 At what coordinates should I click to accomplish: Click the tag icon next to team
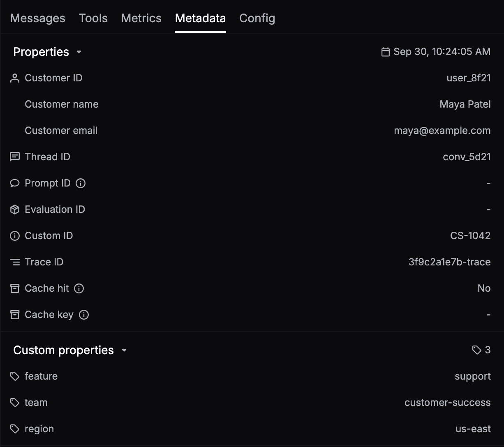(15, 403)
